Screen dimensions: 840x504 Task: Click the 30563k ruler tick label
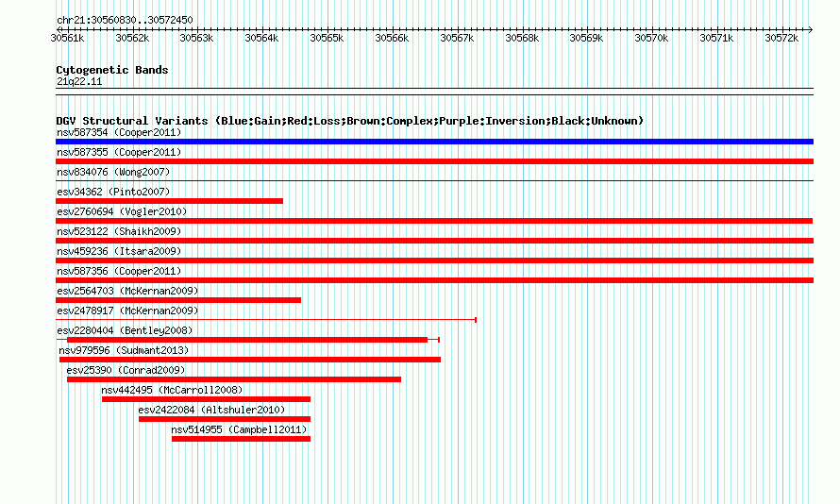[196, 38]
